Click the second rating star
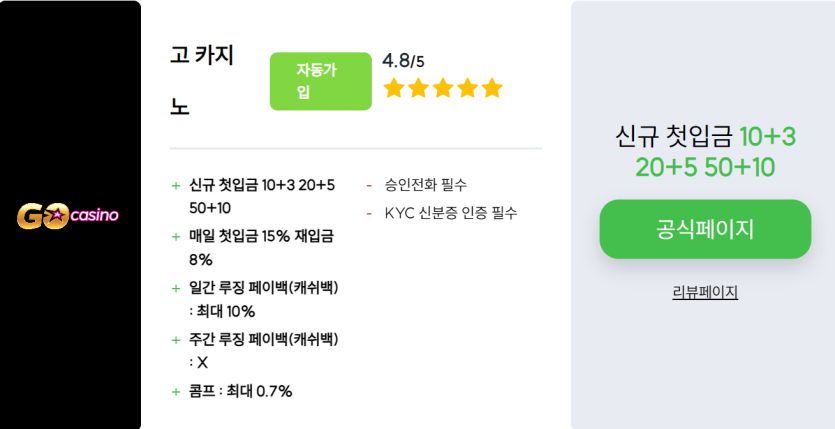This screenshot has height=429, width=835. pos(419,88)
